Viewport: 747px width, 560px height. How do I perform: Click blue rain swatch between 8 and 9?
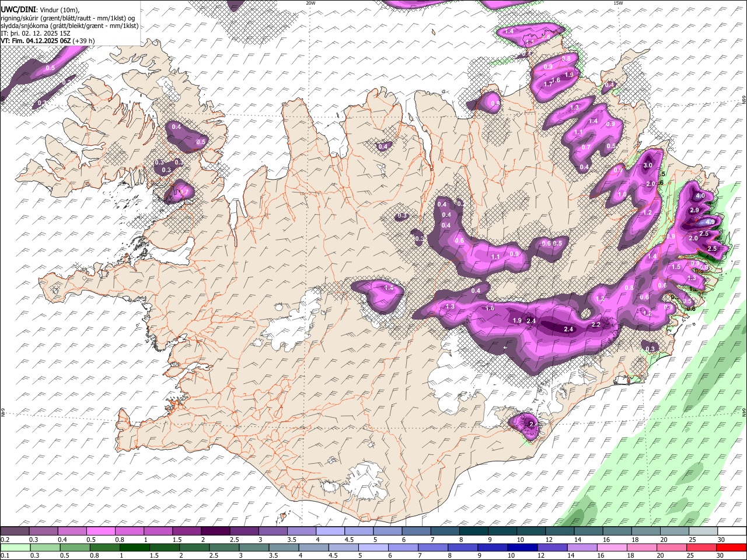(x=462, y=547)
